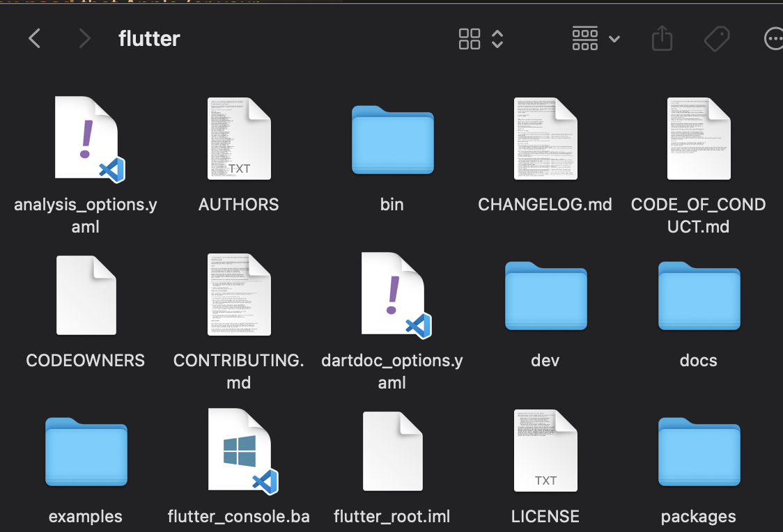Expand the grouping dropdown chevron
Viewport: 783px width, 532px height.
click(614, 39)
